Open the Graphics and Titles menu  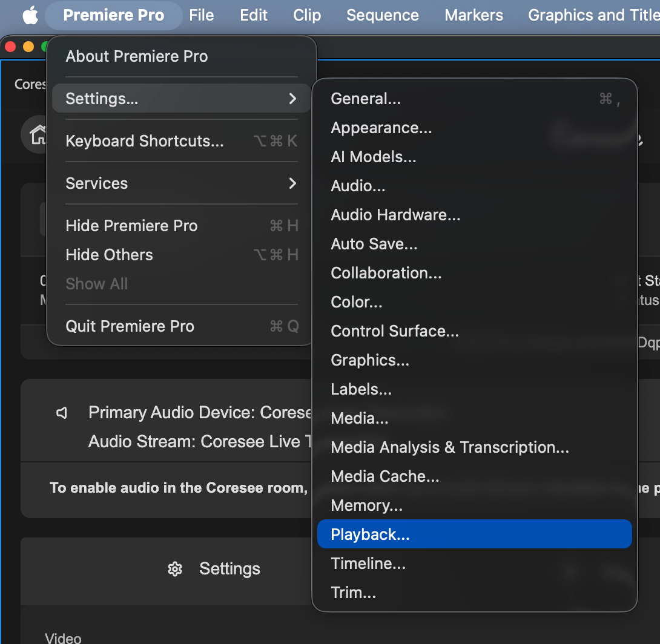point(593,16)
